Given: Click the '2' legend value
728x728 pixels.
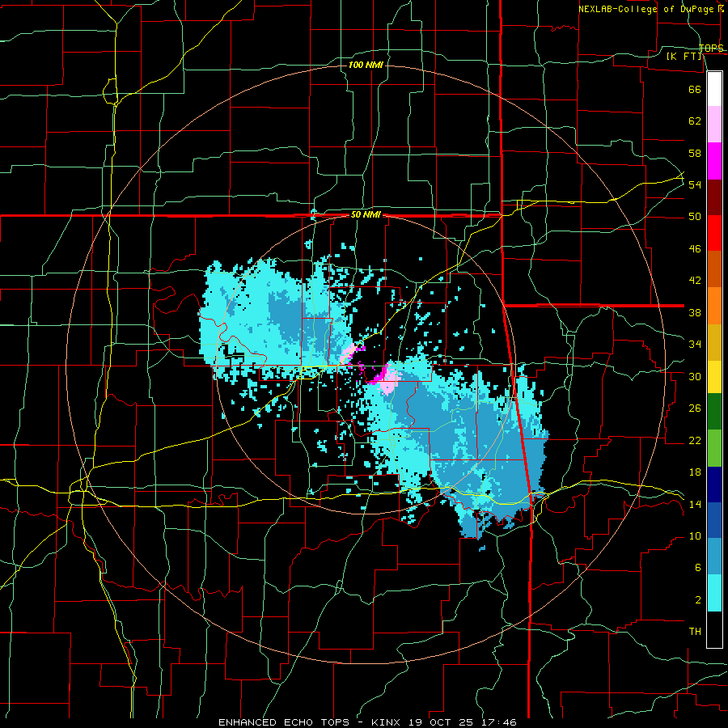Looking at the screenshot, I should point(698,600).
